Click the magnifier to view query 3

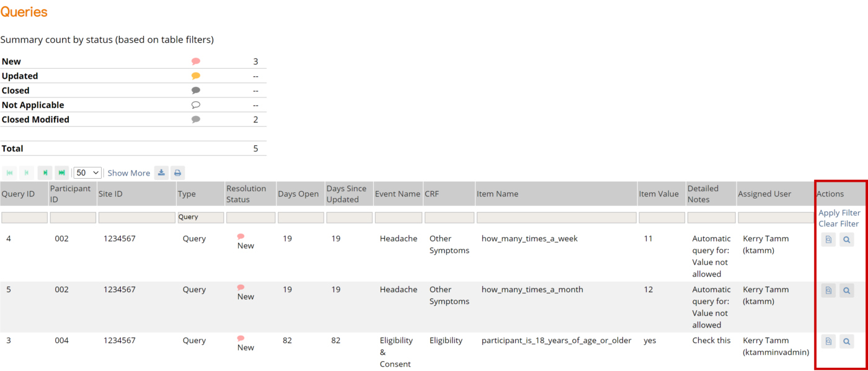coord(846,341)
